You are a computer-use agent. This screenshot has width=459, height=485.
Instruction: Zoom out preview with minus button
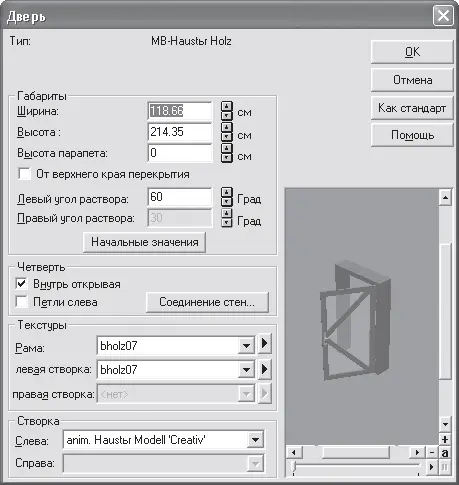(432, 453)
